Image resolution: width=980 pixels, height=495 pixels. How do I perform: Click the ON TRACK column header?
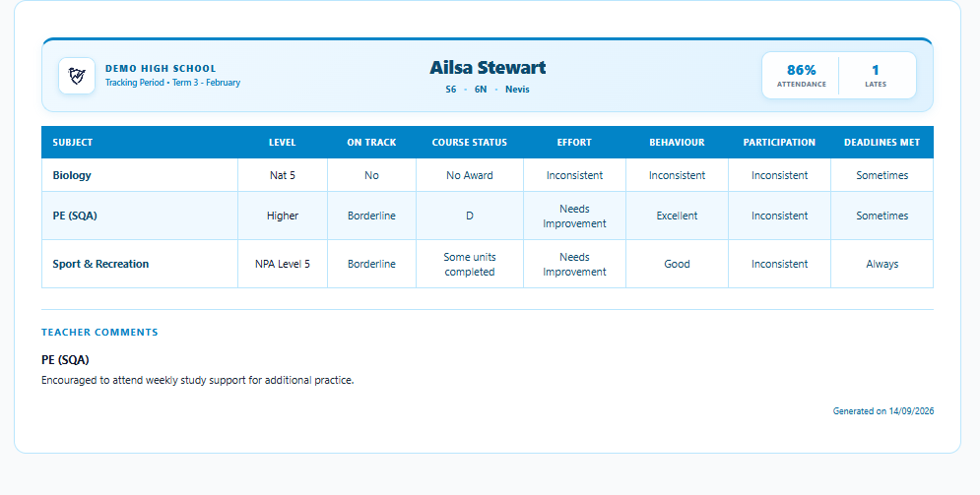click(x=372, y=143)
